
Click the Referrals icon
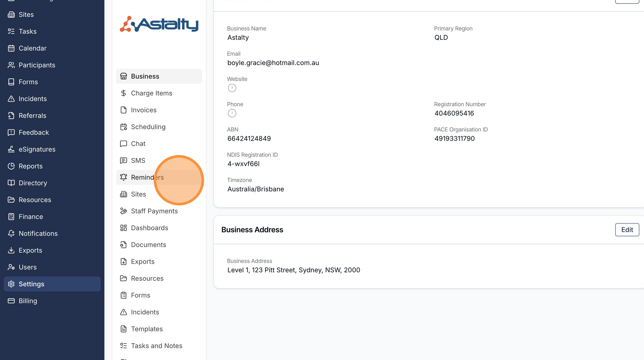(11, 115)
